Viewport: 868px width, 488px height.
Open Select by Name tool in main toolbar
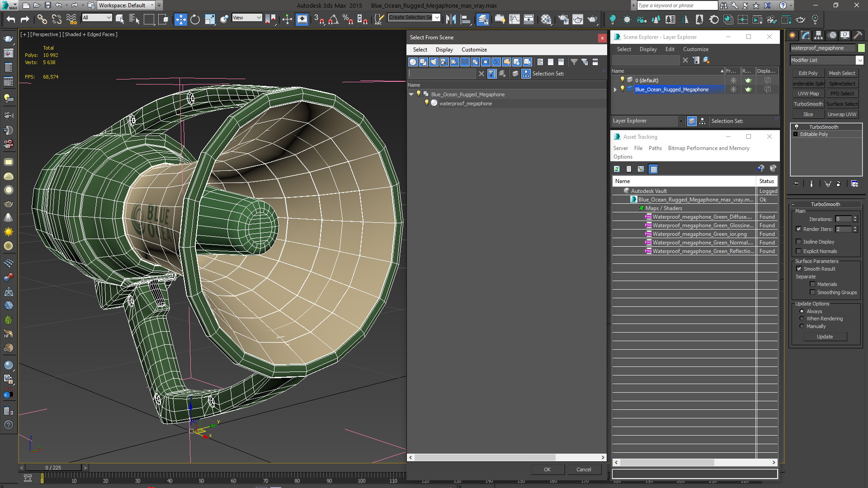134,19
